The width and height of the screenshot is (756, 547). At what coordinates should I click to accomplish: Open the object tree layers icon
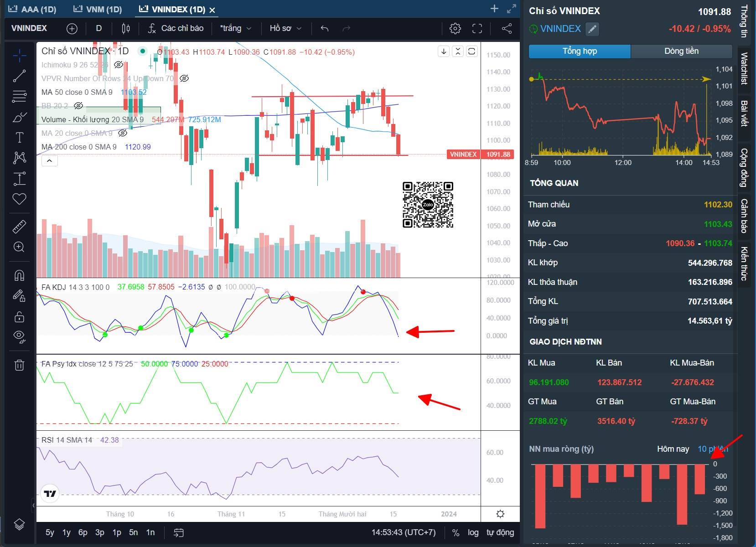[19, 525]
